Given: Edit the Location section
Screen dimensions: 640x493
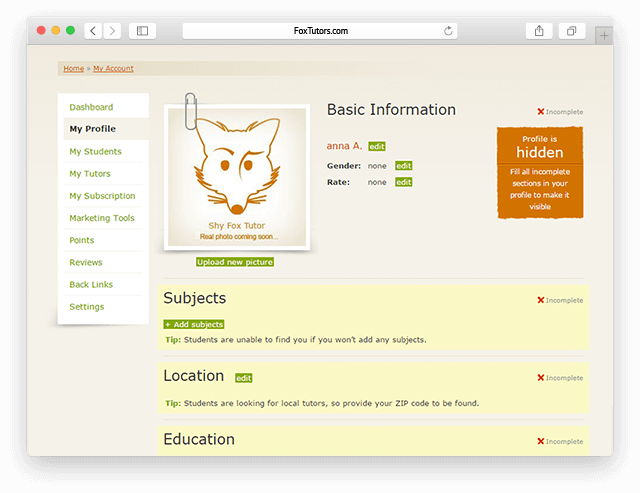Looking at the screenshot, I should (x=244, y=378).
